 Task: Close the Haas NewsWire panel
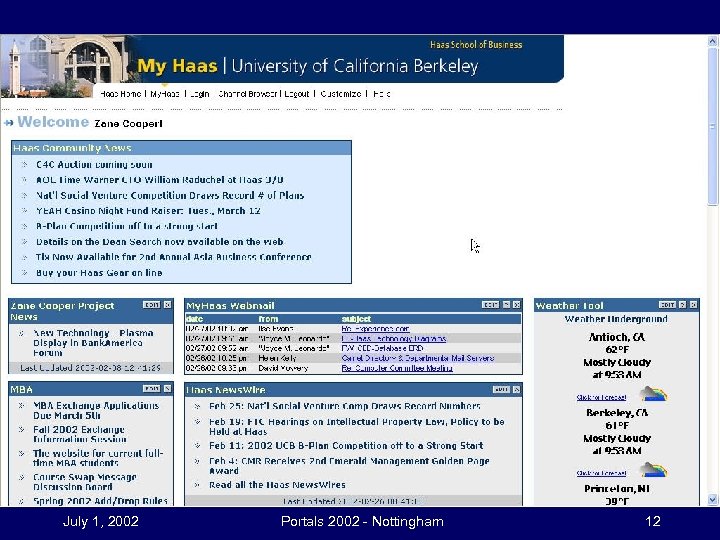click(x=517, y=389)
